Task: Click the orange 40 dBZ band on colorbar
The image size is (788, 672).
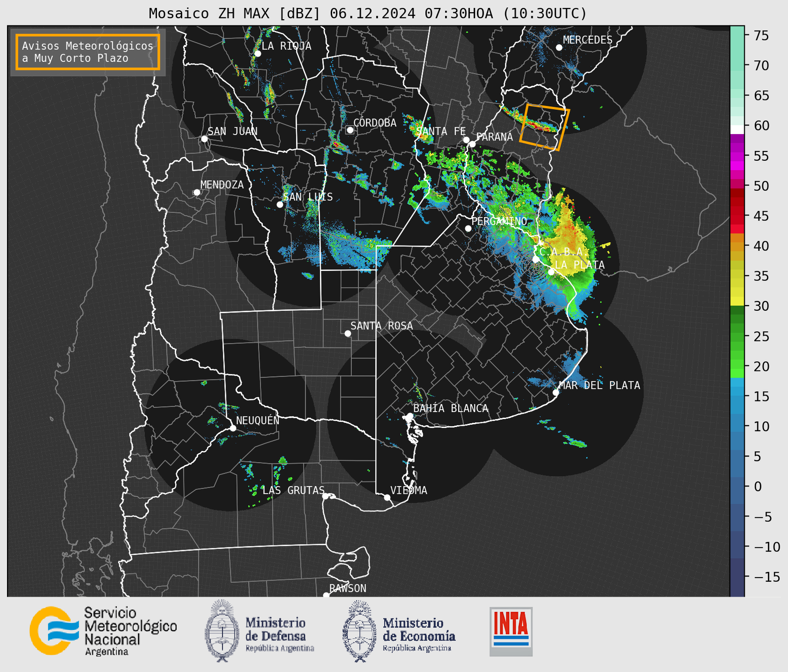Action: coord(737,246)
